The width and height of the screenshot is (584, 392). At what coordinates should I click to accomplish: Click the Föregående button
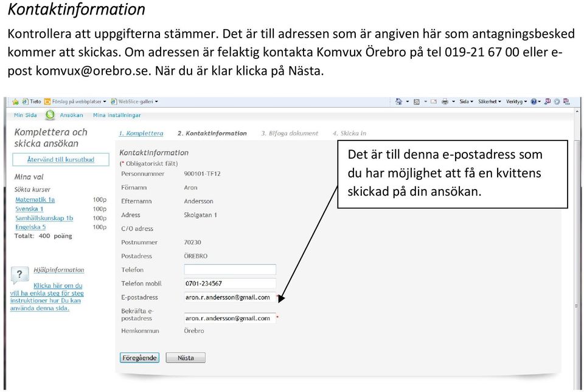tap(140, 358)
